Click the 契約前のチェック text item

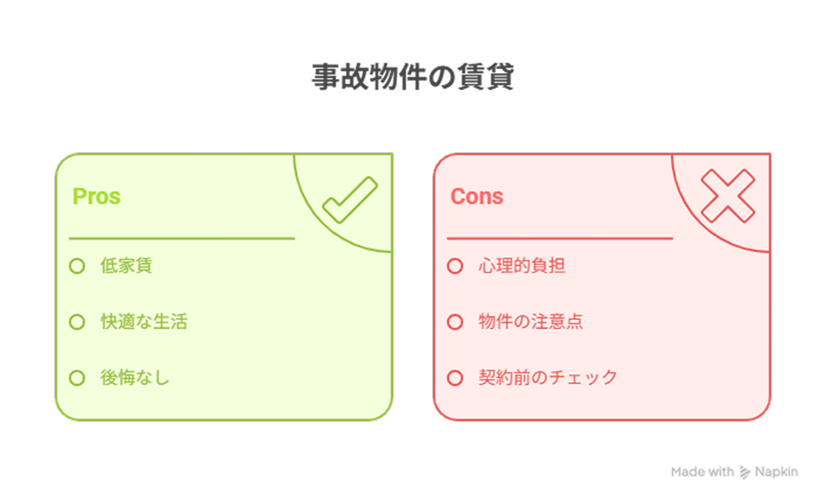[548, 378]
